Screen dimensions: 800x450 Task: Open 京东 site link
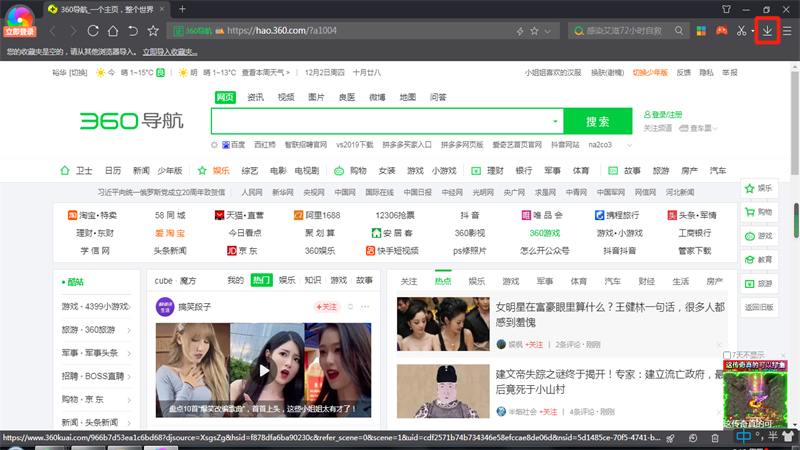click(242, 251)
